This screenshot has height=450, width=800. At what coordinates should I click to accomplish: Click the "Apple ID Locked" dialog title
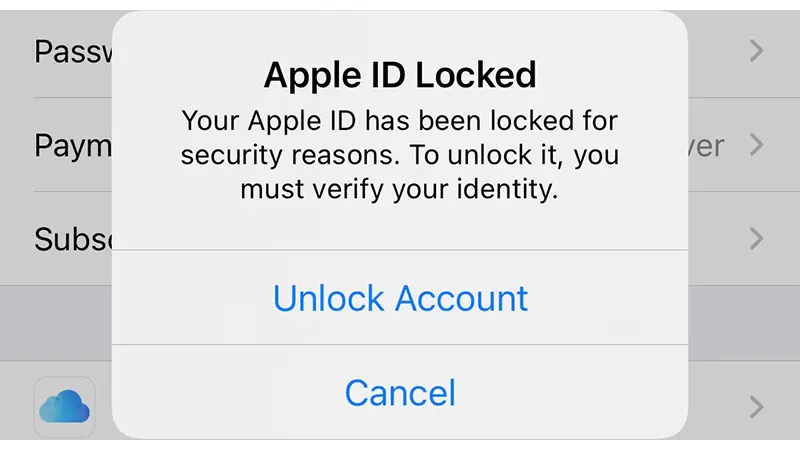pos(400,74)
